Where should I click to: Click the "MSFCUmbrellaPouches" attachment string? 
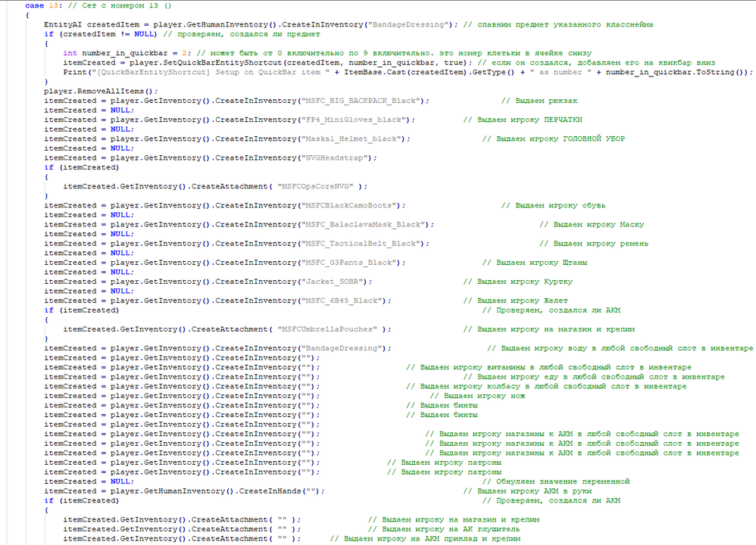pos(327,329)
